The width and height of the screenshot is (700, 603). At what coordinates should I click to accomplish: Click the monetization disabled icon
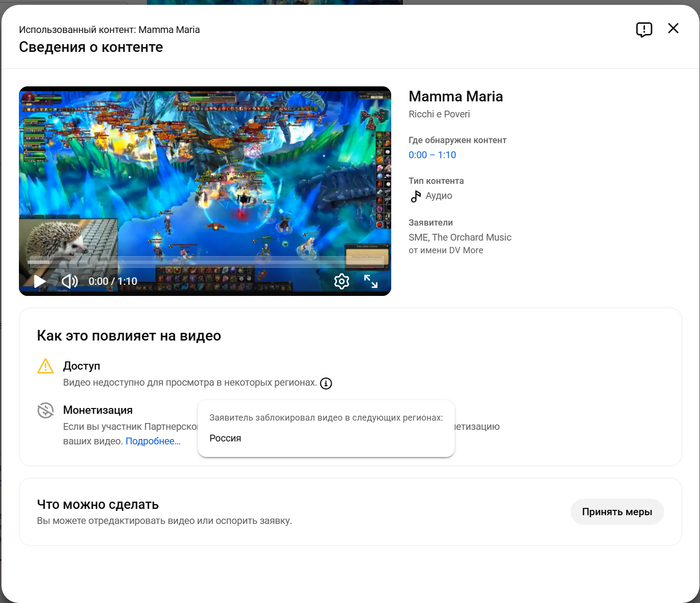click(45, 411)
